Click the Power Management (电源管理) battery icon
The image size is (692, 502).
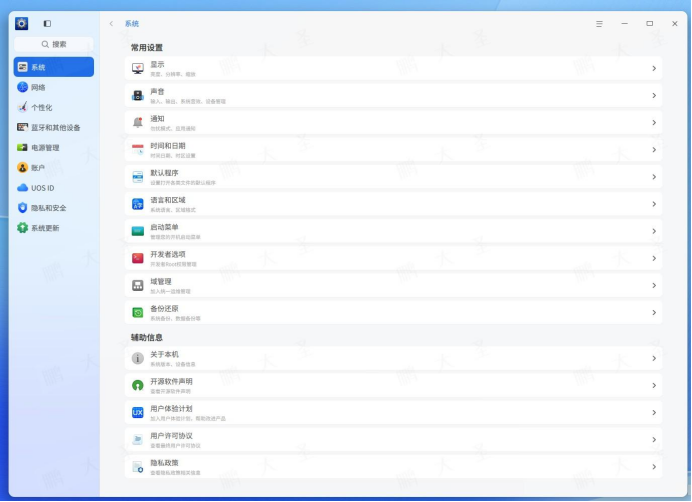pyautogui.click(x=23, y=147)
